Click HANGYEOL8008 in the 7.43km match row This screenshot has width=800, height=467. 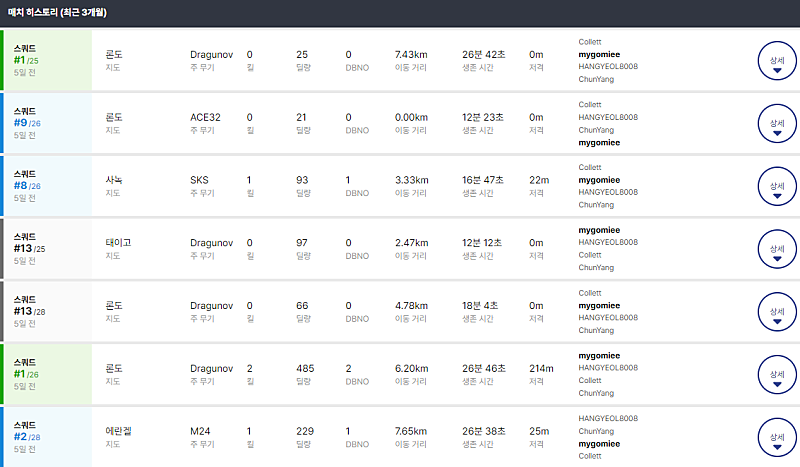(x=608, y=66)
